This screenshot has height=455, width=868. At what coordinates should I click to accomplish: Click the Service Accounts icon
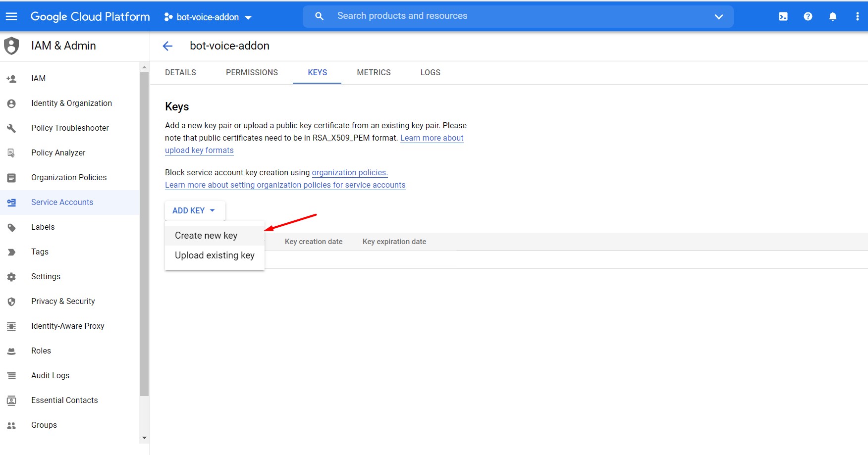pyautogui.click(x=11, y=202)
